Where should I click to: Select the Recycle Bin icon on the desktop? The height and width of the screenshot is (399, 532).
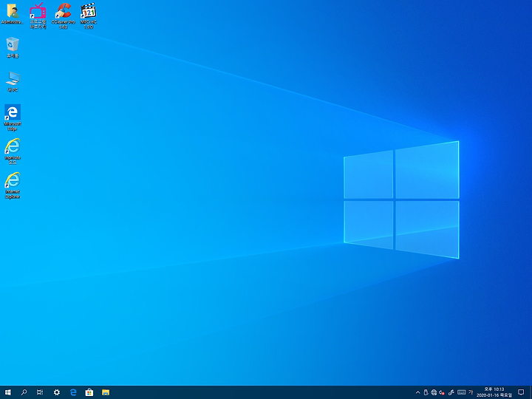click(13, 47)
